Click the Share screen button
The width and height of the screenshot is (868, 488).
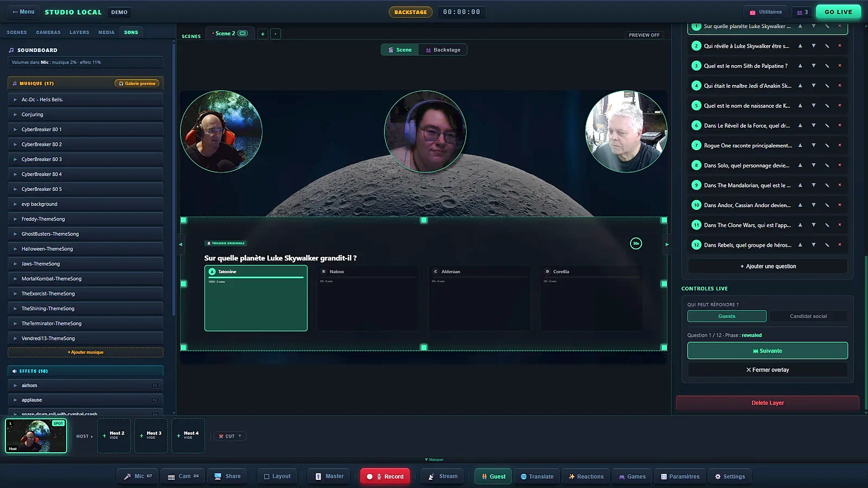227,476
